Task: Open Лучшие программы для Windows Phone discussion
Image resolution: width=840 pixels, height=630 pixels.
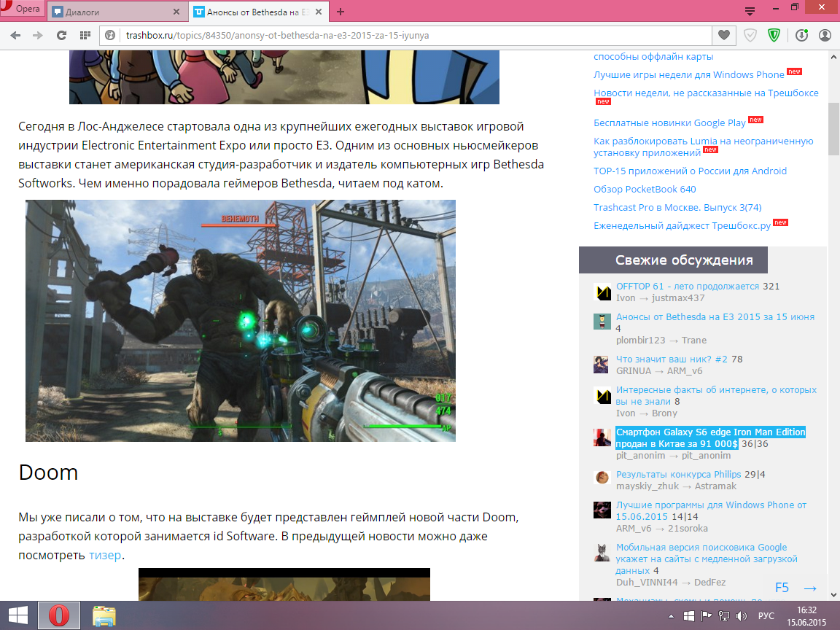Action: 711,510
